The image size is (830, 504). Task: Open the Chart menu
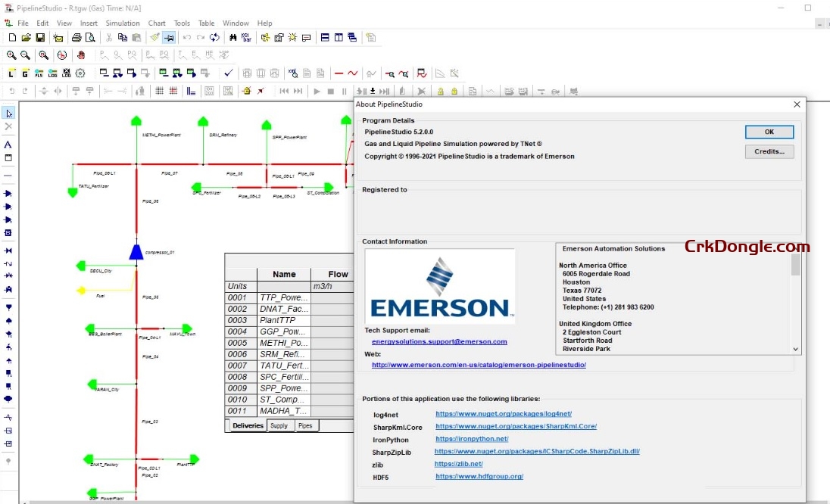[x=156, y=23]
